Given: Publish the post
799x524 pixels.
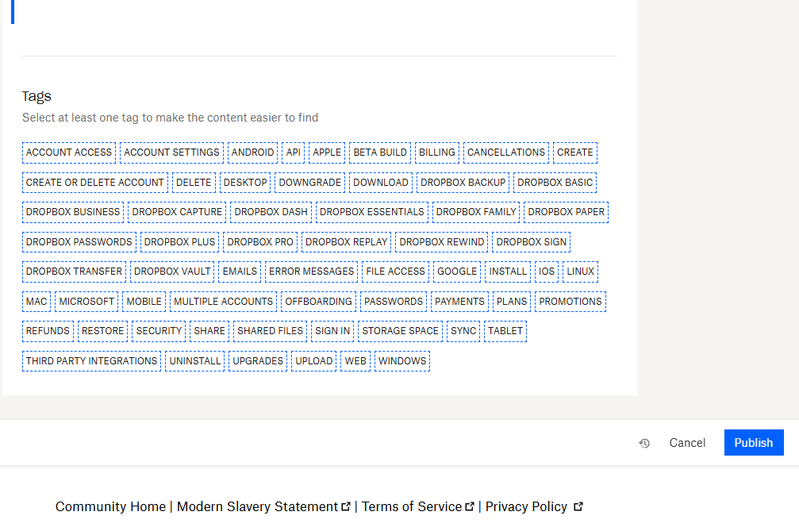Looking at the screenshot, I should pyautogui.click(x=753, y=443).
